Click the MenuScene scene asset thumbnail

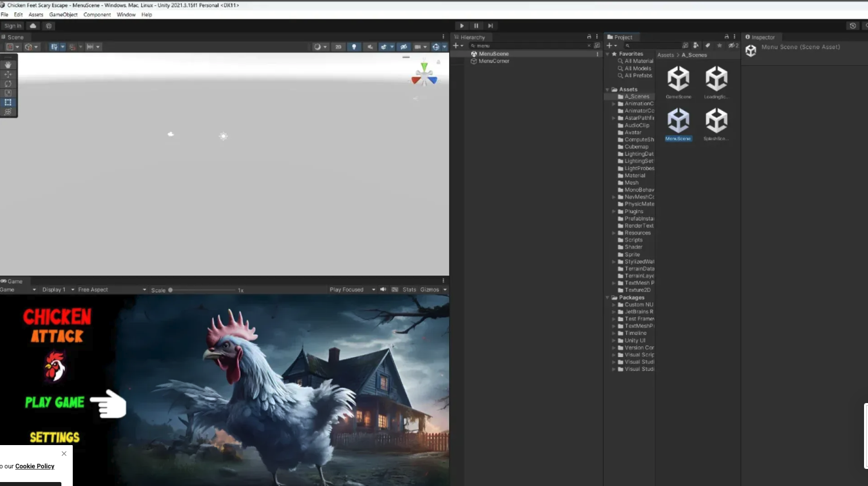pyautogui.click(x=678, y=121)
